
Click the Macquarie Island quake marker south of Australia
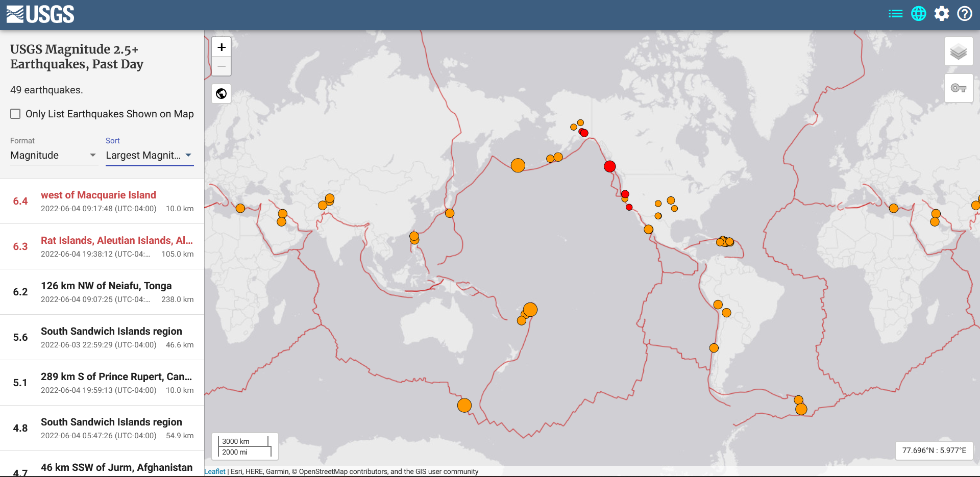point(464,406)
